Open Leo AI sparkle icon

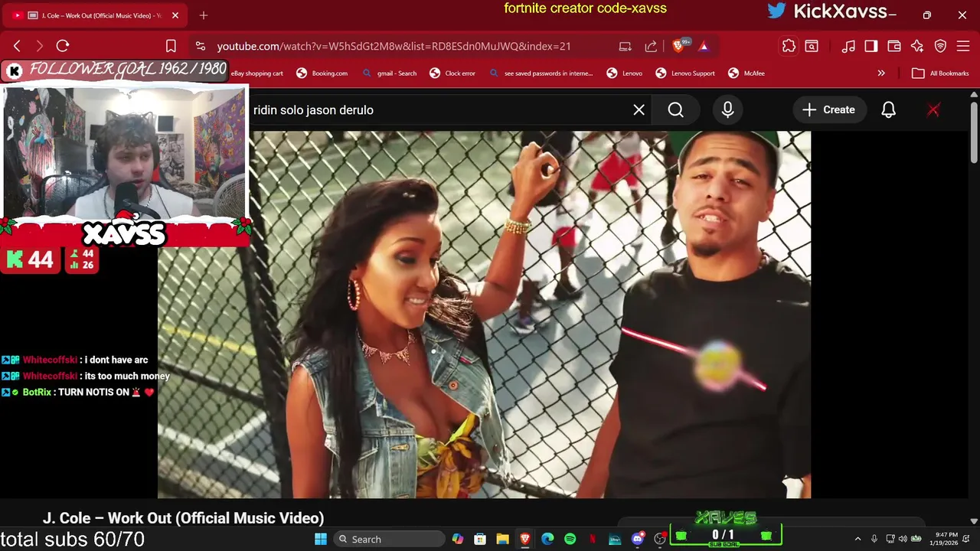(x=917, y=46)
